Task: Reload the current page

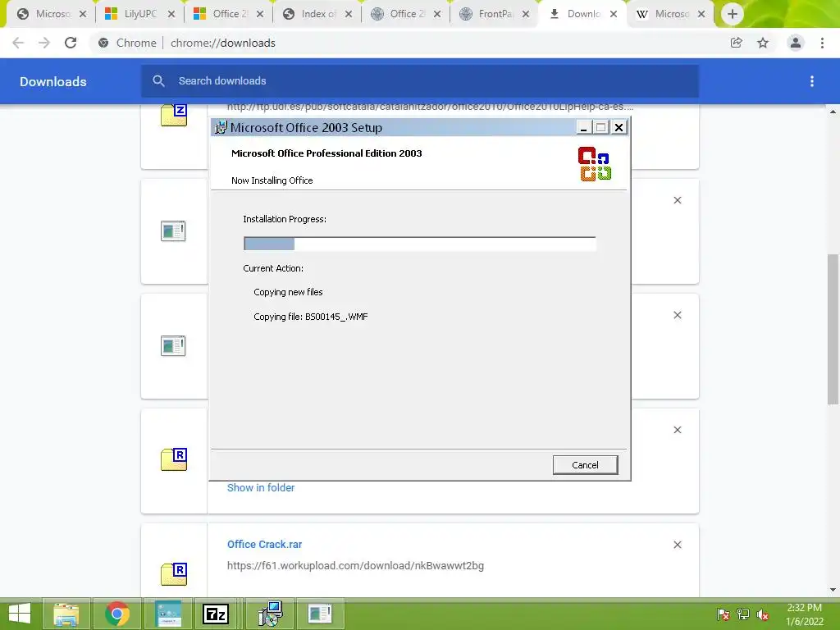Action: pos(71,43)
